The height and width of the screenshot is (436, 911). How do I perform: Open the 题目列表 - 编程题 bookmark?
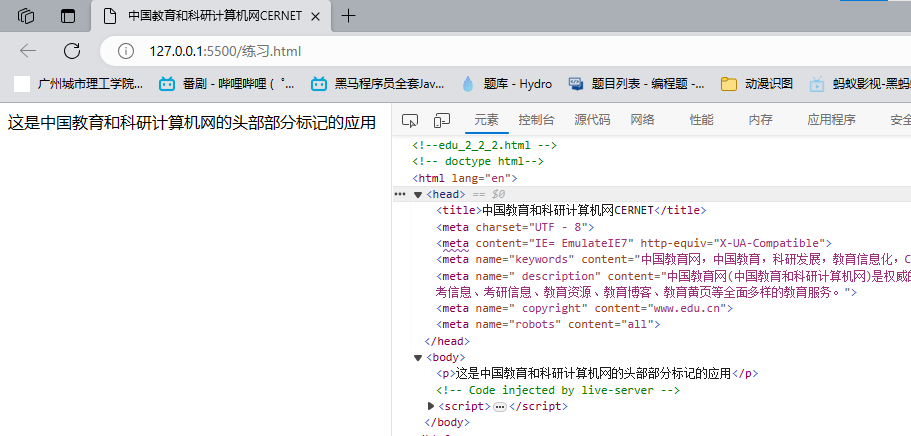(x=637, y=84)
